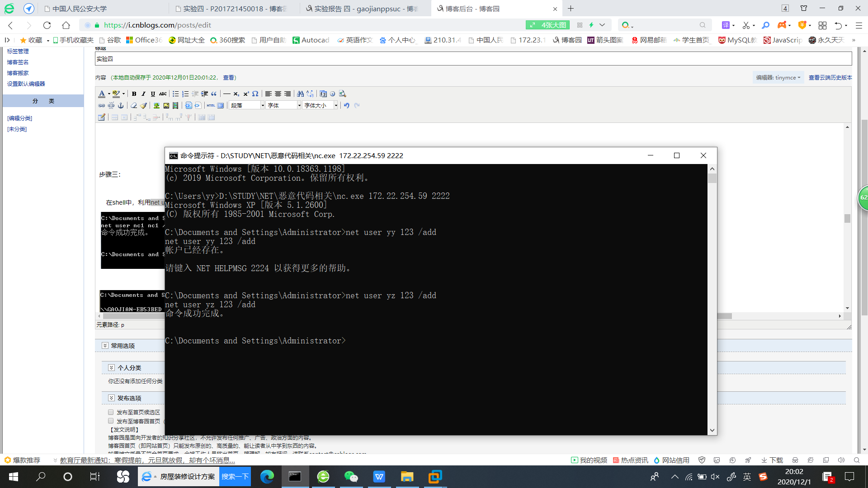The height and width of the screenshot is (488, 868).
Task: Check 发布至首页候选区 checkbox
Action: coord(111,412)
